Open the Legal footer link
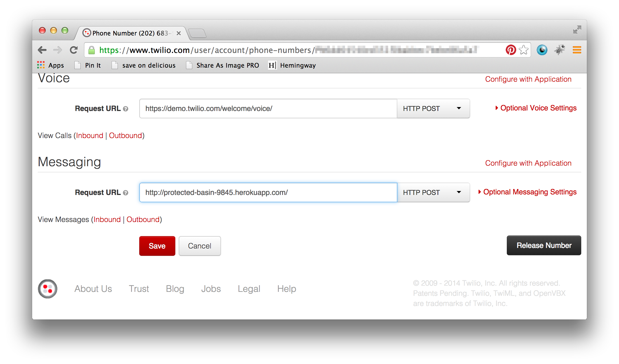619x364 pixels. pyautogui.click(x=249, y=289)
